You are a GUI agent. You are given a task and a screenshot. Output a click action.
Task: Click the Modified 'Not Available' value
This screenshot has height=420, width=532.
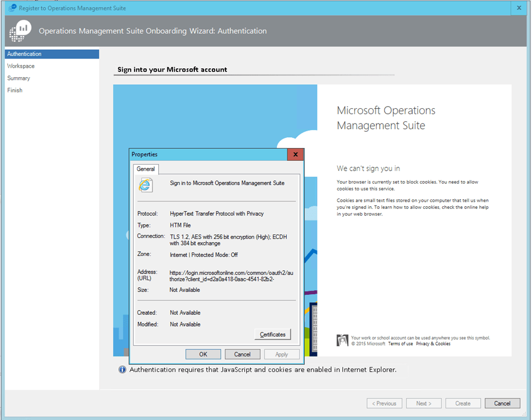pos(185,324)
